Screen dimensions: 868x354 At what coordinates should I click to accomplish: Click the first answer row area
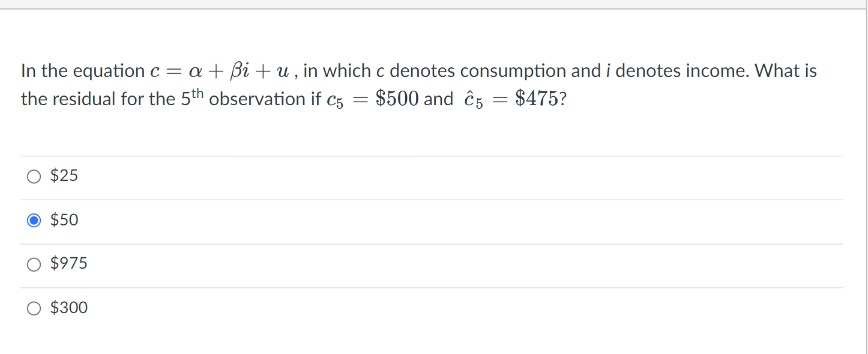[420, 176]
